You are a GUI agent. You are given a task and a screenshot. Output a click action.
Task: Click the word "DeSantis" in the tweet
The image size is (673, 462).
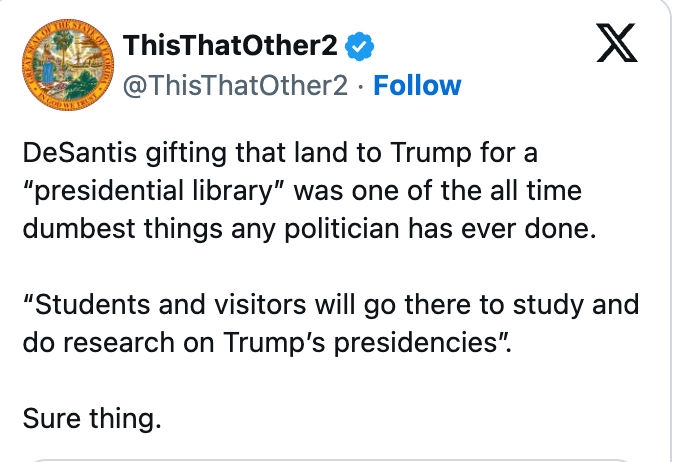coord(76,157)
